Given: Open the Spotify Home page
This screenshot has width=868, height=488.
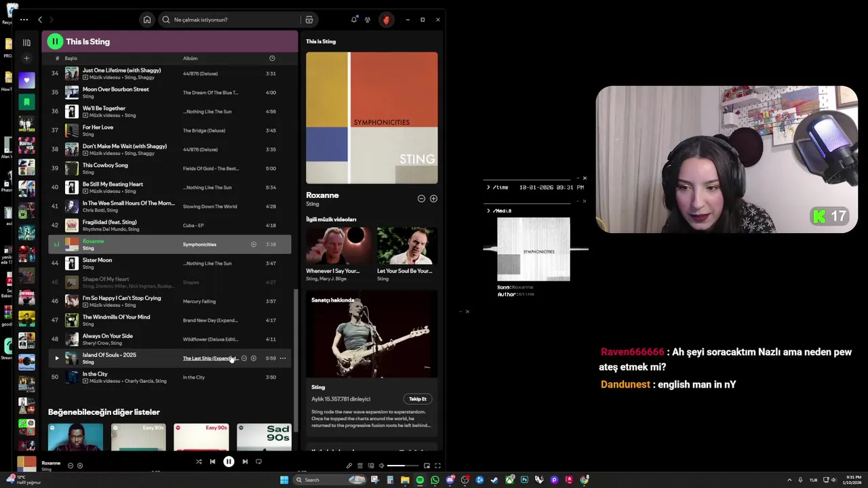Looking at the screenshot, I should [x=146, y=20].
